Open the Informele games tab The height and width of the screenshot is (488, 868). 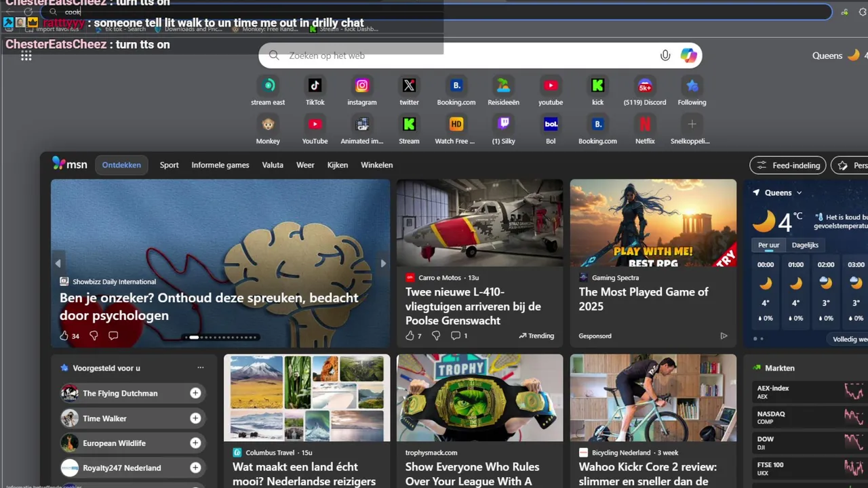coord(220,165)
